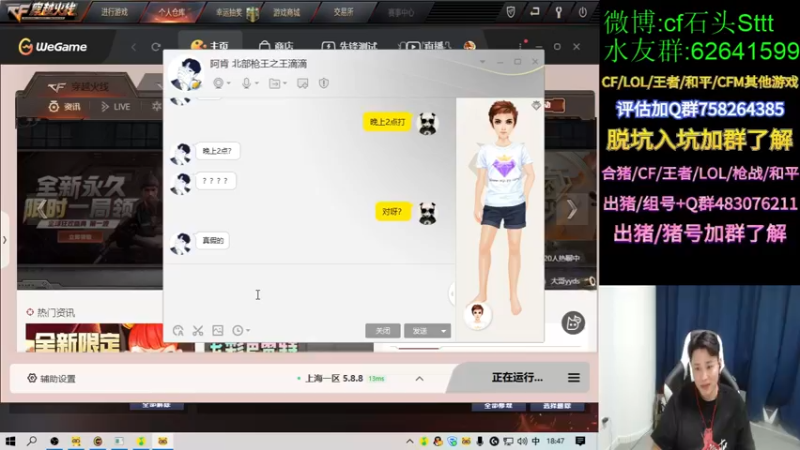Open the wrench settings icon in CF top bar
The width and height of the screenshot is (800, 450).
coord(559,12)
